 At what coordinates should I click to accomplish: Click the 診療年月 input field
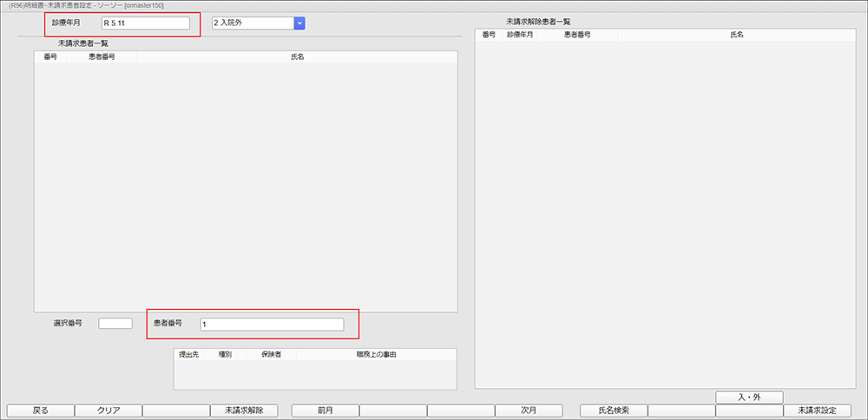click(x=145, y=23)
